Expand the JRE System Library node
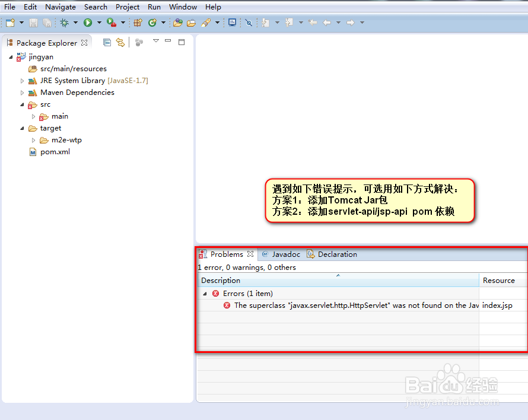 click(22, 81)
